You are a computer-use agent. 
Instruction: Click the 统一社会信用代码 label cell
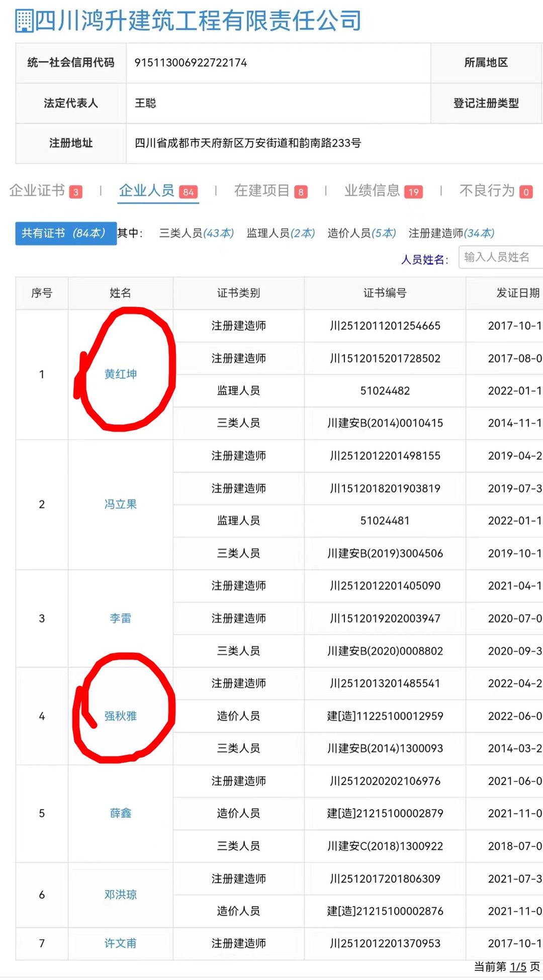(x=71, y=63)
